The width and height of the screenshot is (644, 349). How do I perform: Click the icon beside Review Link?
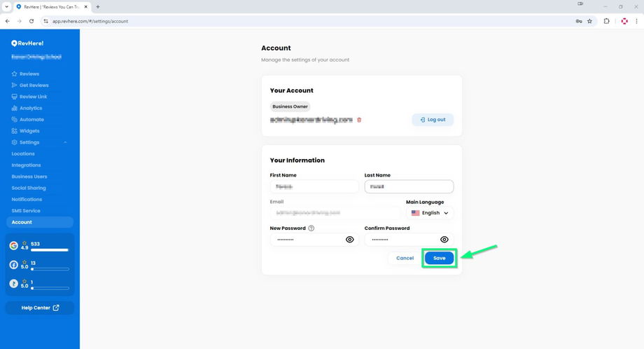(15, 97)
